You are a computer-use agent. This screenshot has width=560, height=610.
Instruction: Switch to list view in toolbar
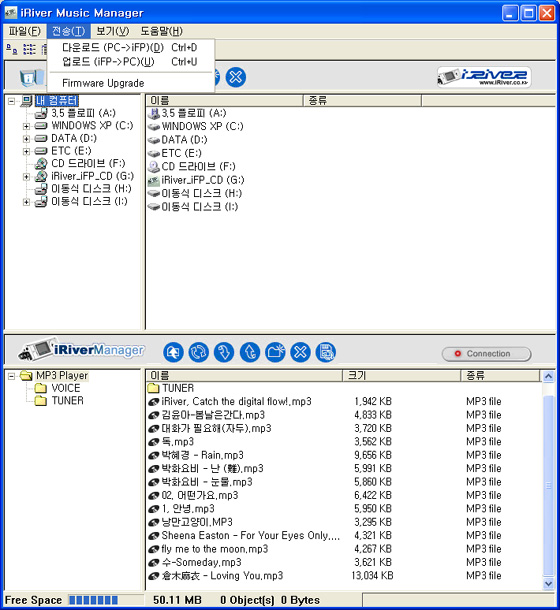coord(29,49)
